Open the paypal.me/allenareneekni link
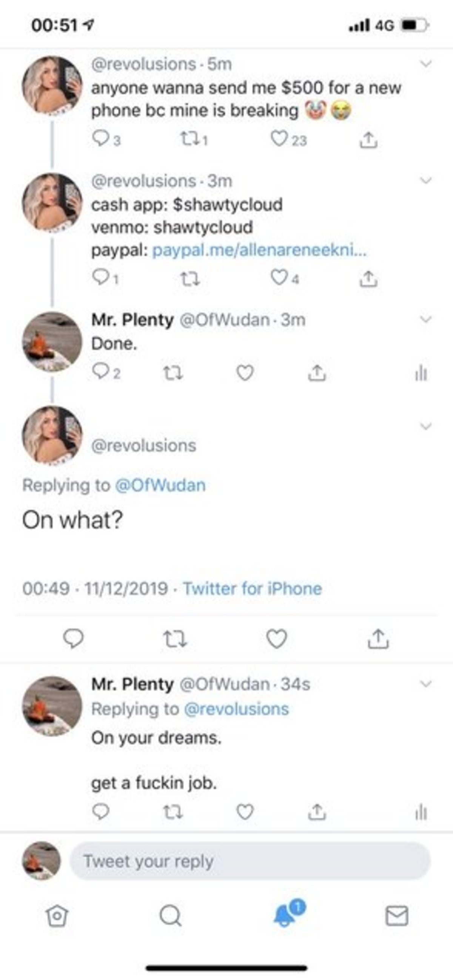Screen dimensions: 453x980 (x=259, y=251)
